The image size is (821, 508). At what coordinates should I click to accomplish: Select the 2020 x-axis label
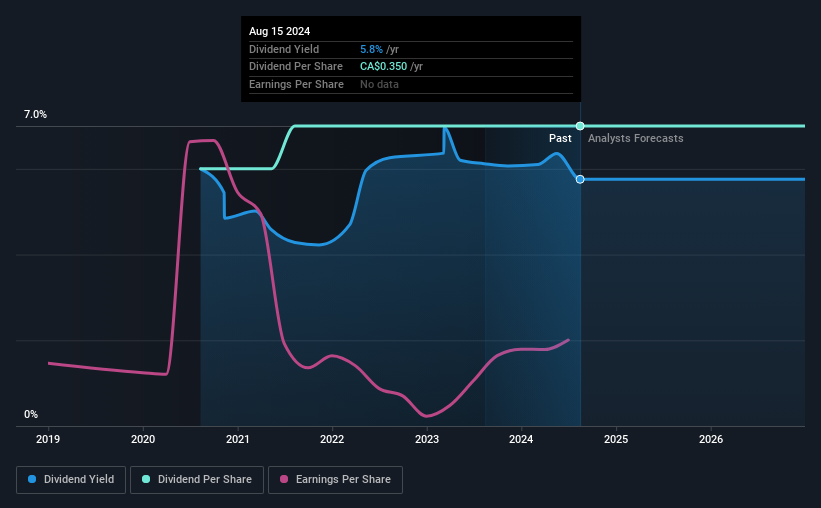click(x=143, y=439)
